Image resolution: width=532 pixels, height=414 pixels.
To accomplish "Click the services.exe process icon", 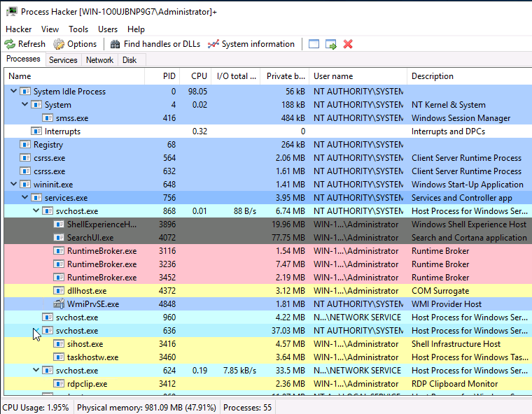I will (36, 198).
